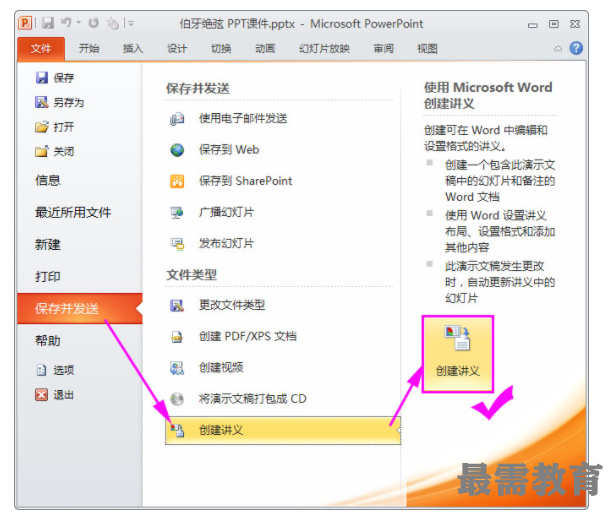Select 保存并发送 in the Backstage menu

[x=80, y=308]
